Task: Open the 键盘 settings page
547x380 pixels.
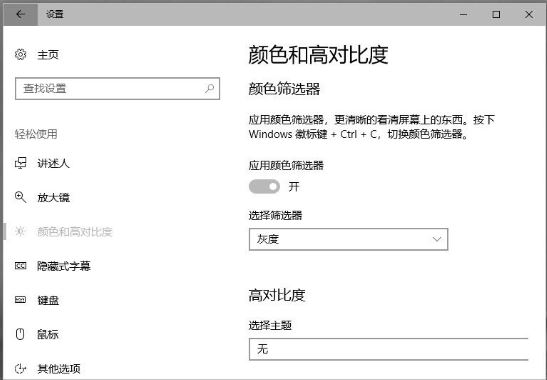Action: 48,300
